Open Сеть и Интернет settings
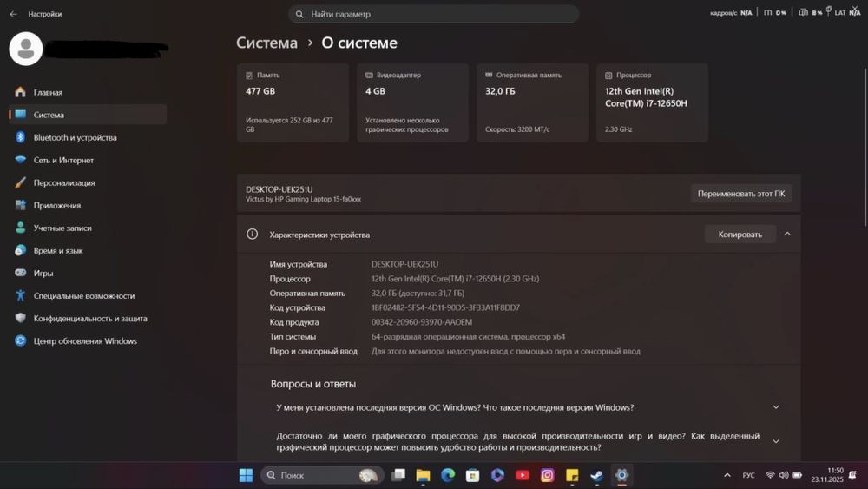The image size is (868, 489). click(x=88, y=160)
